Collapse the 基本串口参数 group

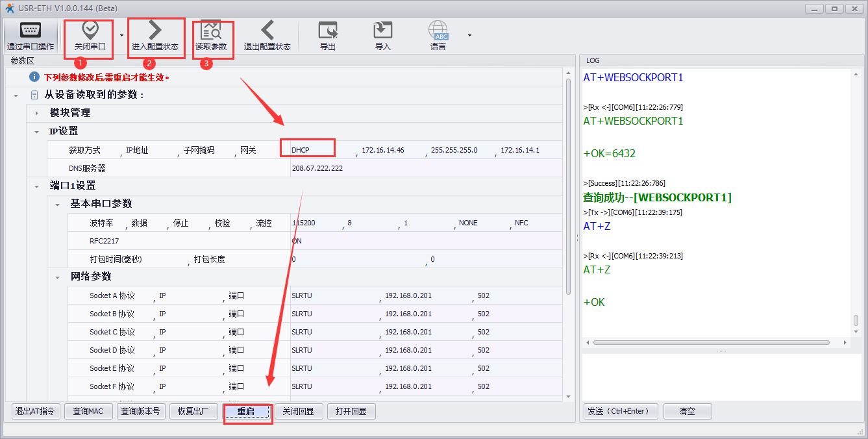pyautogui.click(x=58, y=205)
